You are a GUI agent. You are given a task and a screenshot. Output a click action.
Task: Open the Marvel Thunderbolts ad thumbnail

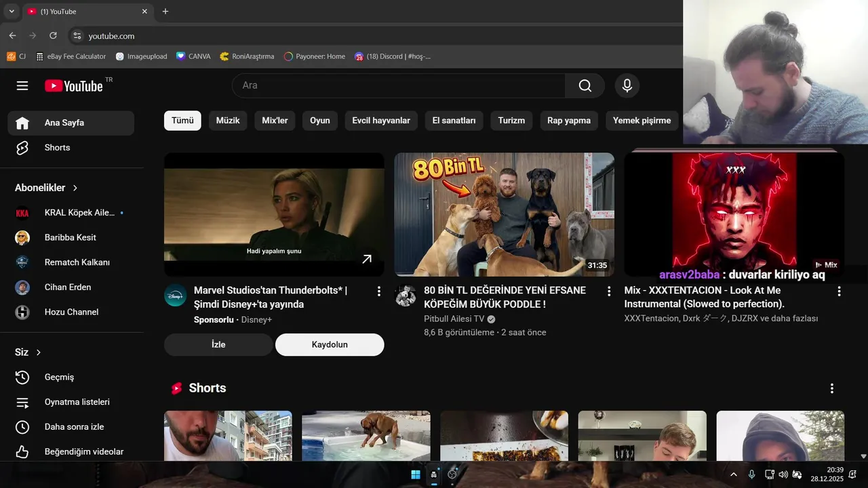[x=274, y=214]
